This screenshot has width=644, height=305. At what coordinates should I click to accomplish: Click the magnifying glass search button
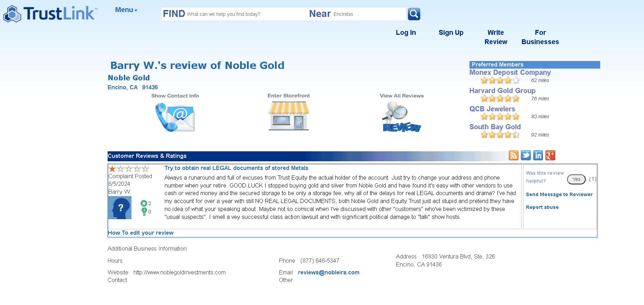click(x=414, y=14)
